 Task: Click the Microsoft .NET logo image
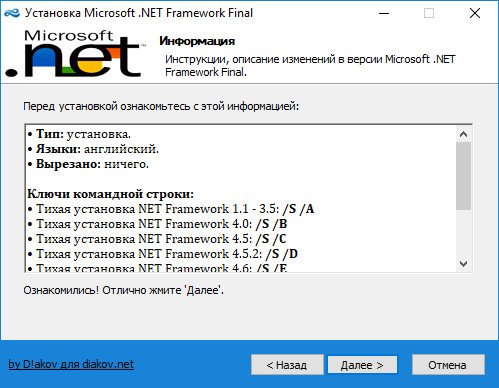click(75, 54)
